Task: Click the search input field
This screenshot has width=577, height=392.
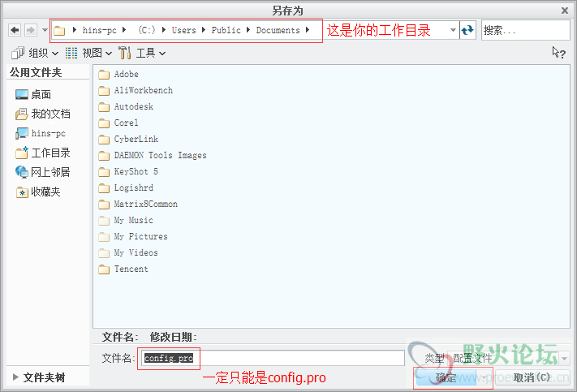Action: (x=526, y=30)
